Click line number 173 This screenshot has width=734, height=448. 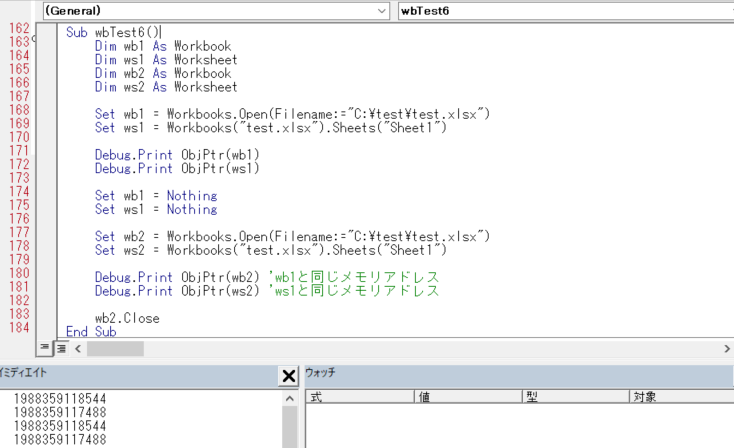19,178
